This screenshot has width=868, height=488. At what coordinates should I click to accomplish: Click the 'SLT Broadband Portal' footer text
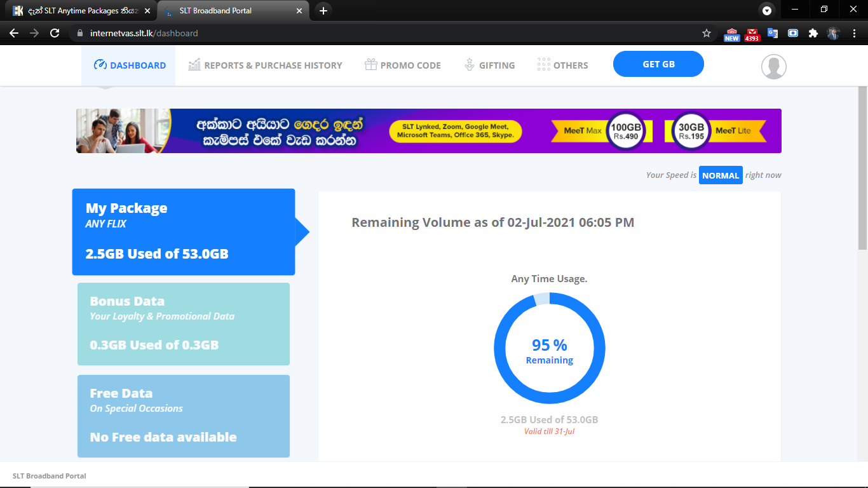point(50,476)
